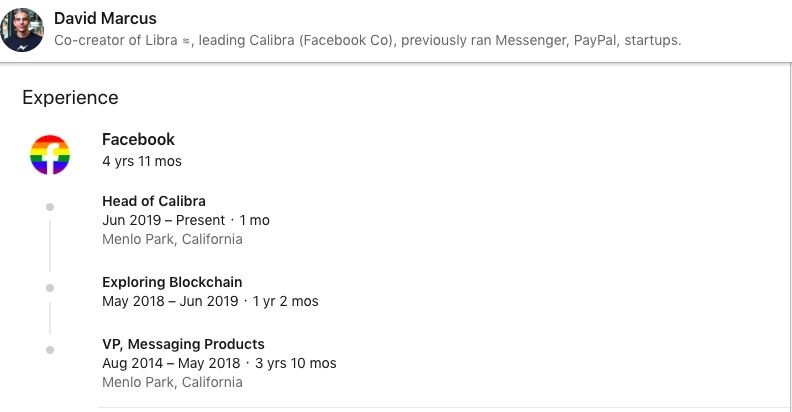Open the Facebook company name link

point(138,139)
